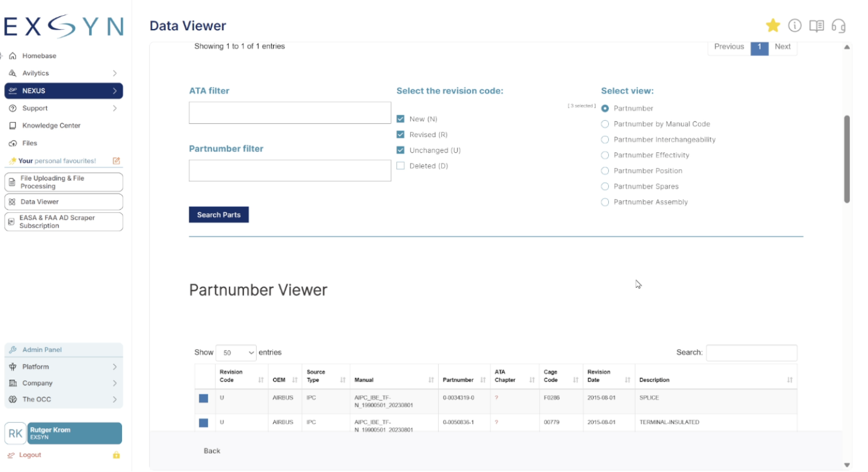Click the File Uploading & File Processing document icon

tap(12, 182)
